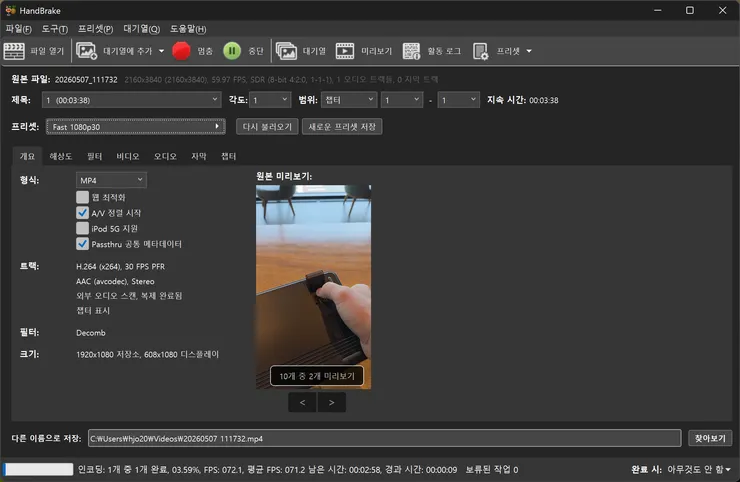
Task: Click the 다른 이름으로 저장 path field
Action: pyautogui.click(x=385, y=438)
